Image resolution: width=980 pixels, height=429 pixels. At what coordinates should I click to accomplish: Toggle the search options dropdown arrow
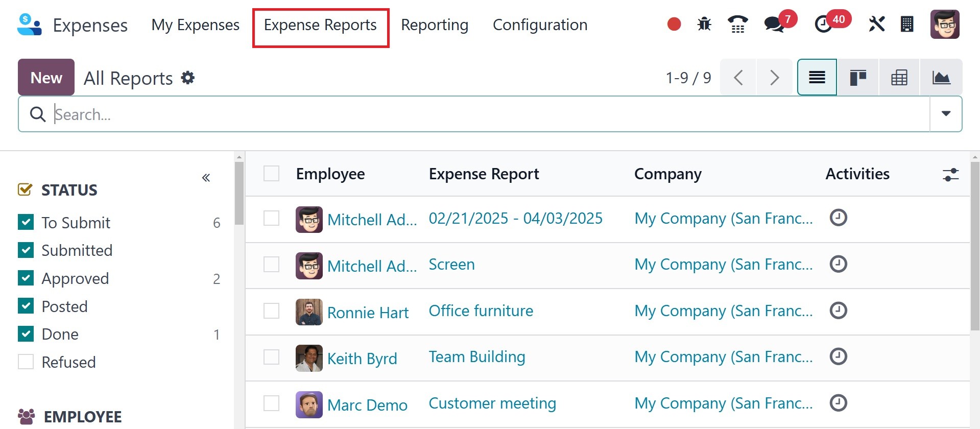[946, 114]
